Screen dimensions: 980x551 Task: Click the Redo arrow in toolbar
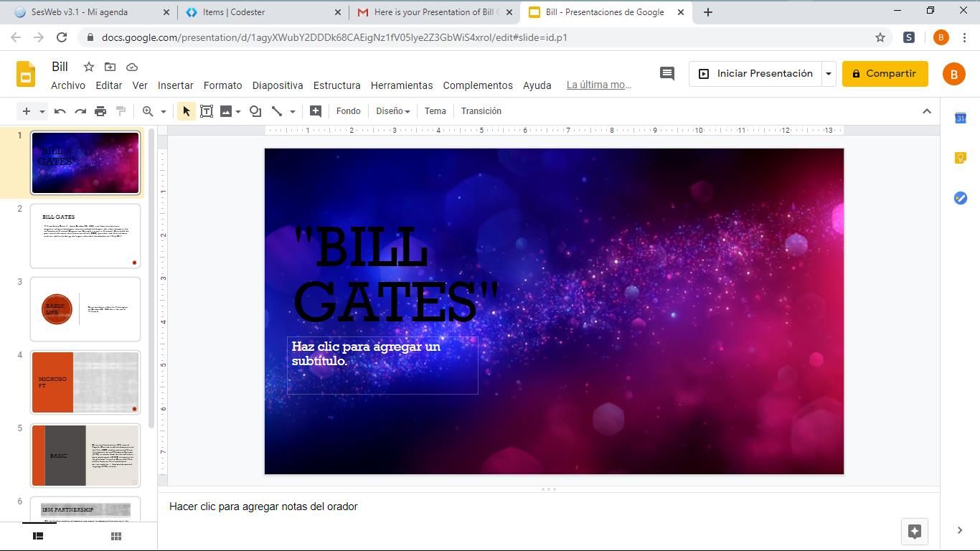pos(80,111)
